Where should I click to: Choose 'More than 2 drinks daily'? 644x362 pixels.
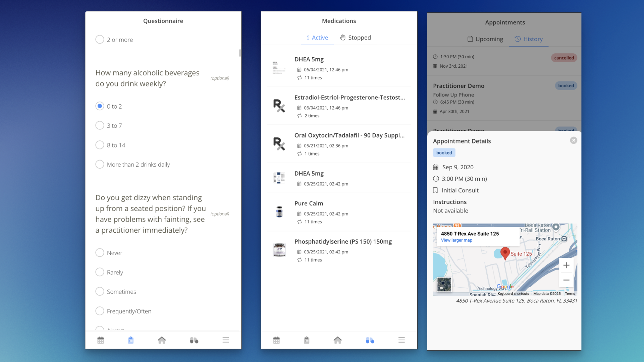tap(100, 164)
